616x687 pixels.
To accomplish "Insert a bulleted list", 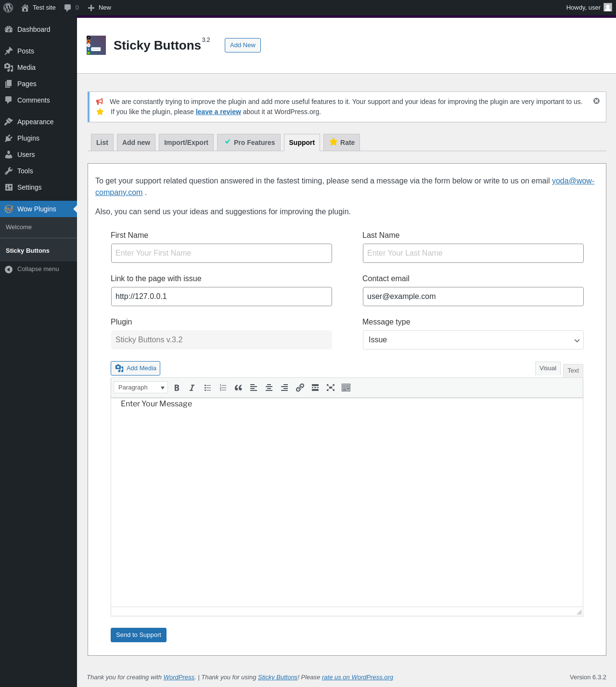I will [207, 388].
